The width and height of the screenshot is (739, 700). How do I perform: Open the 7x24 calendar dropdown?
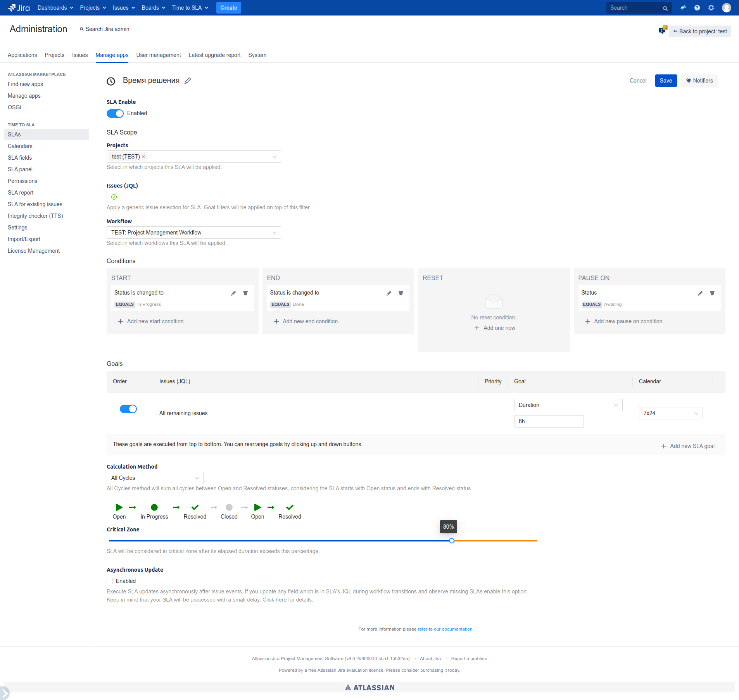671,413
